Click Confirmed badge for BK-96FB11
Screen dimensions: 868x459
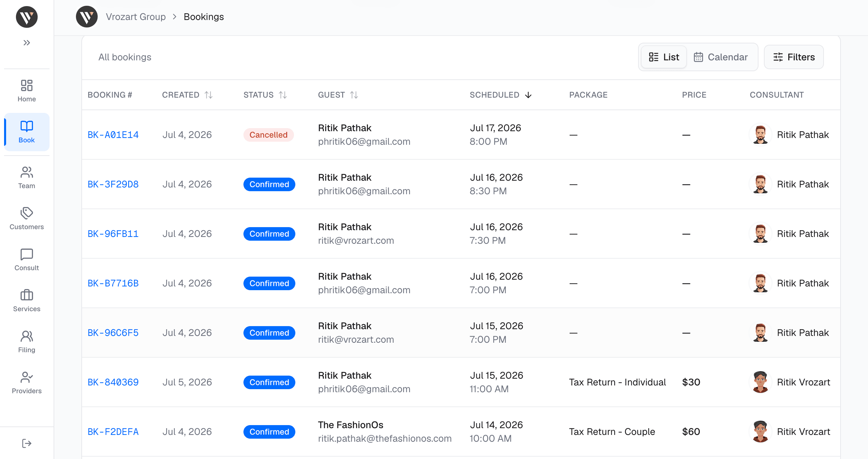pos(269,234)
